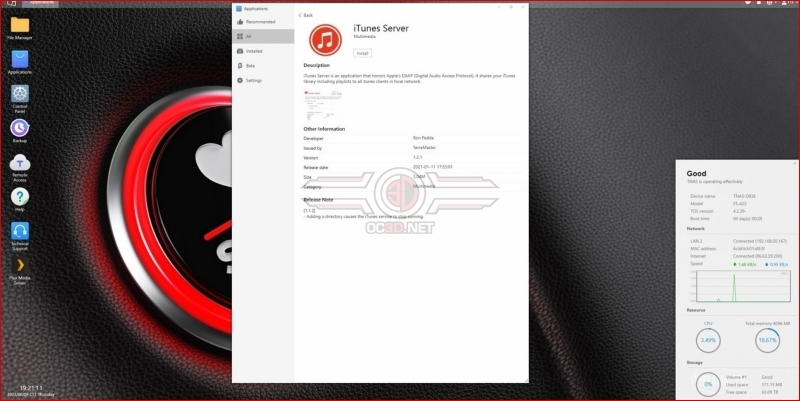Close the Applications window
Viewport: 800px width, 401px height.
[522, 7]
